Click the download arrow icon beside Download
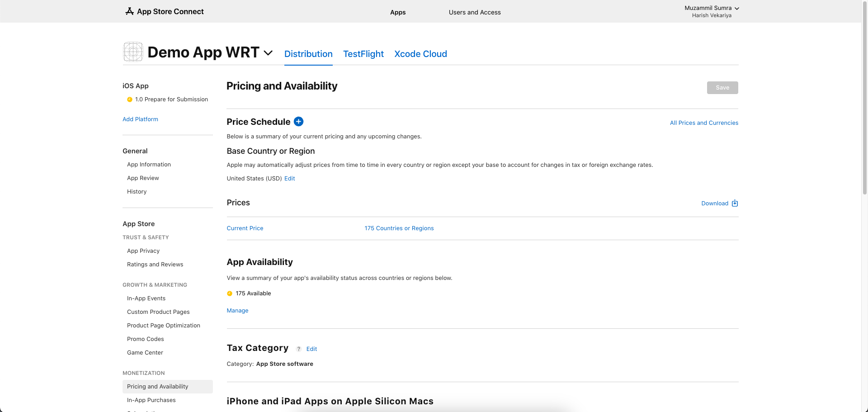 [735, 203]
